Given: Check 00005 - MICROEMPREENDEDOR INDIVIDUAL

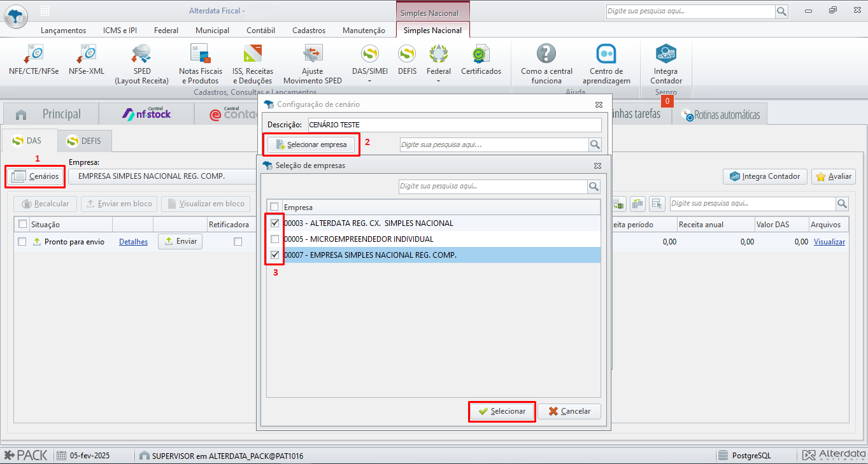Looking at the screenshot, I should (274, 239).
